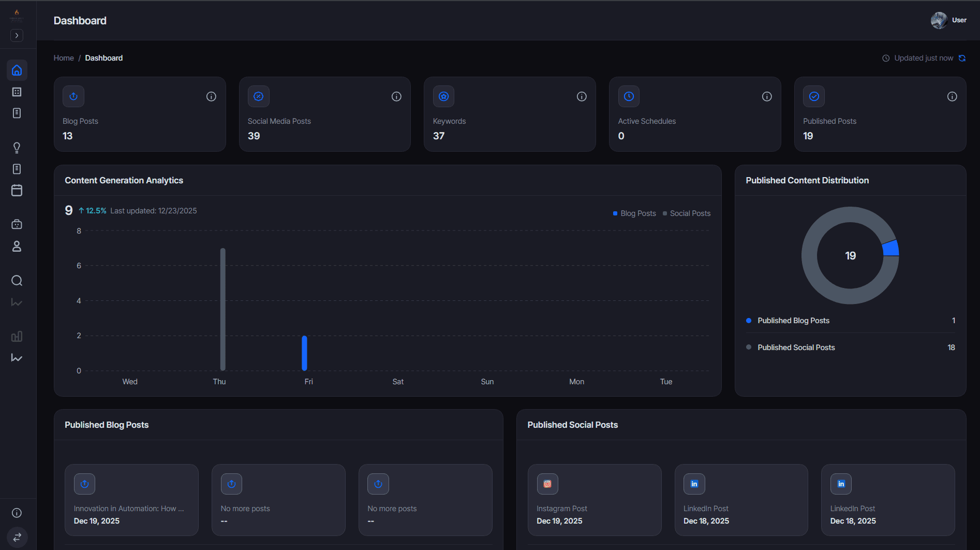The height and width of the screenshot is (550, 980).
Task: Expand the collapsed sidebar with the chevron arrow
Action: pyautogui.click(x=17, y=35)
